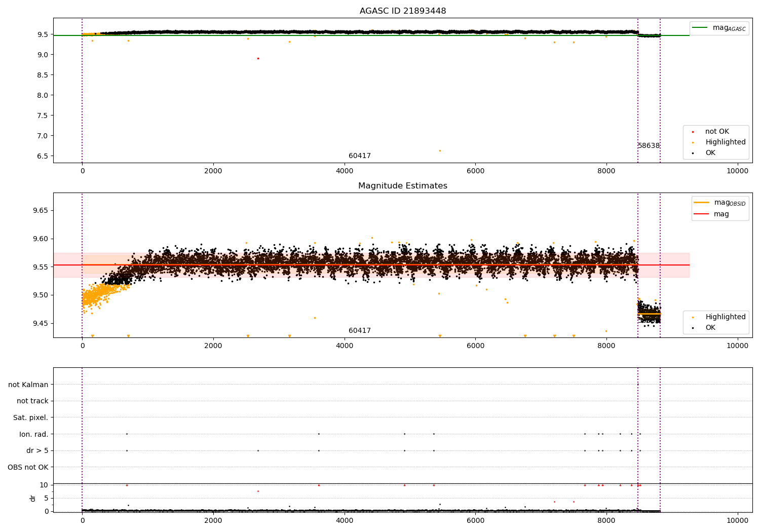This screenshot has width=760, height=532.
Task: Click the '8.5' tick on top plot
Action: tap(43, 75)
